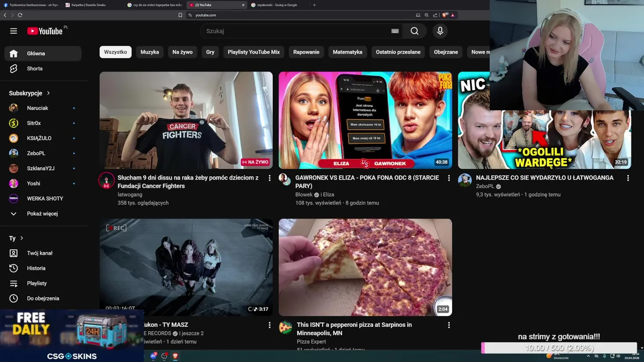The height and width of the screenshot is (362, 644).
Task: Click the Brave browser taskbar icon
Action: (175, 356)
